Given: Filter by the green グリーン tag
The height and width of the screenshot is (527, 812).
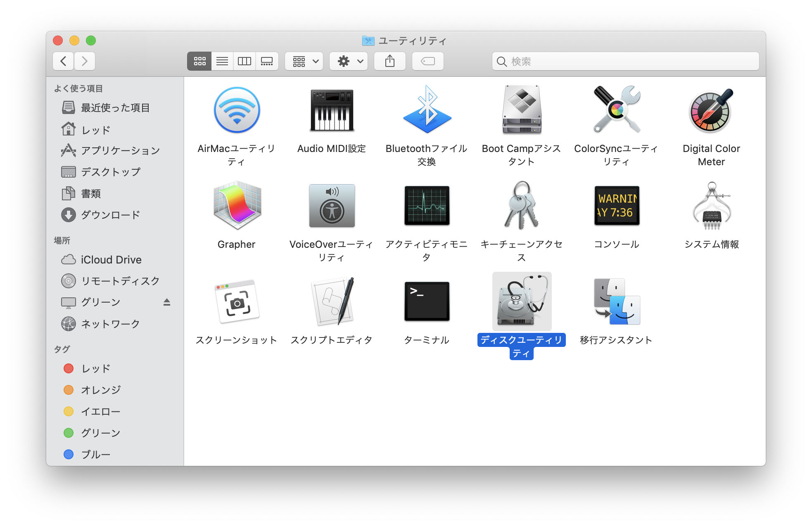Looking at the screenshot, I should (115, 433).
